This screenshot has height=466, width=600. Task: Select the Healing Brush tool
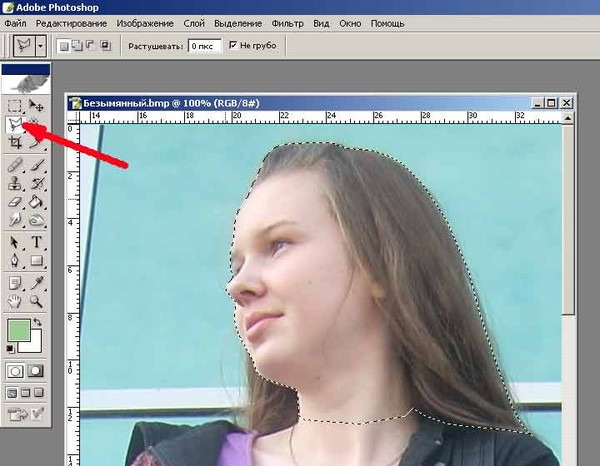[x=15, y=165]
